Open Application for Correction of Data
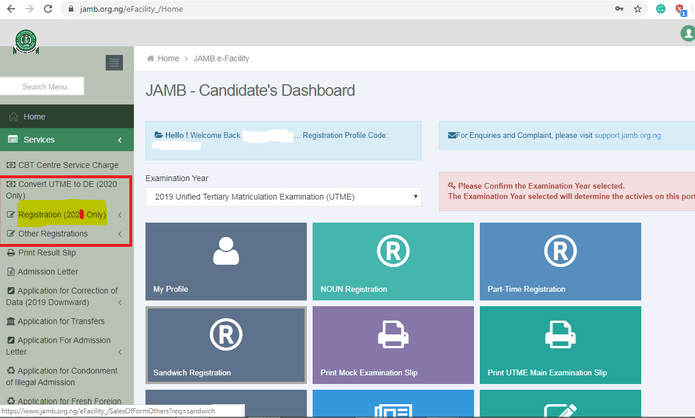 (x=62, y=297)
